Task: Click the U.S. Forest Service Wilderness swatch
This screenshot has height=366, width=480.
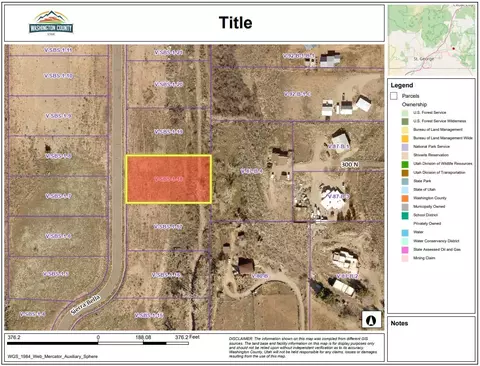Action: [405, 121]
